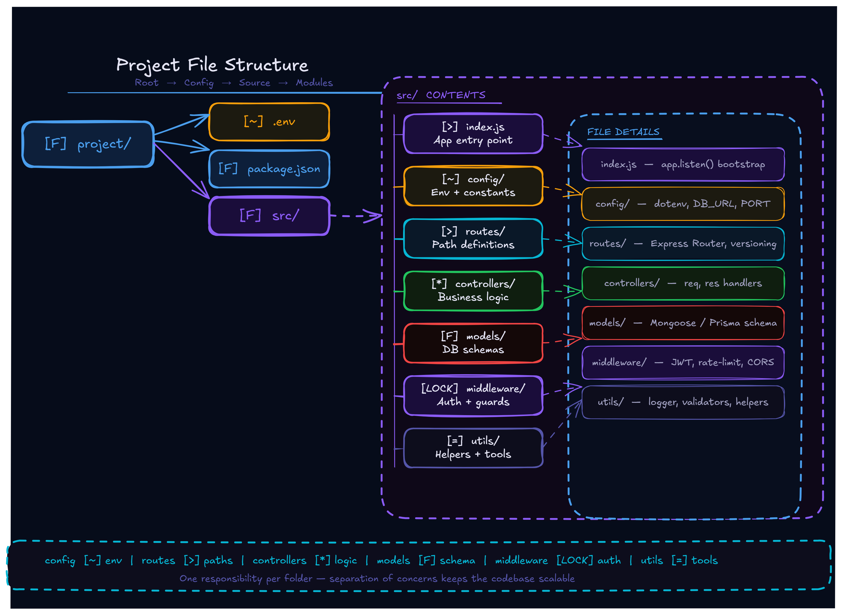Click the src/ CONTENTS heading
843x616 pixels.
pos(441,95)
